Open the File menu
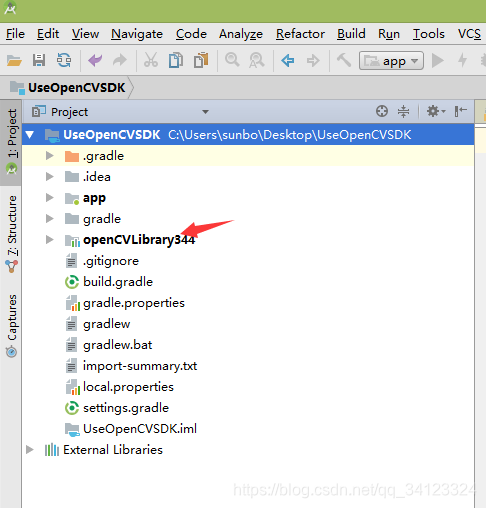 tap(15, 34)
